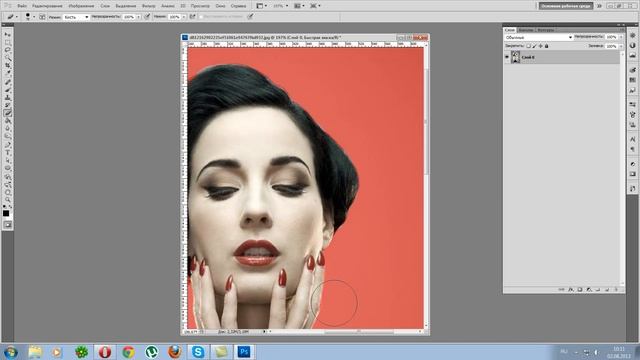Select the Spot Healing Brush tool
The width and height of the screenshot is (640, 360).
(8, 83)
